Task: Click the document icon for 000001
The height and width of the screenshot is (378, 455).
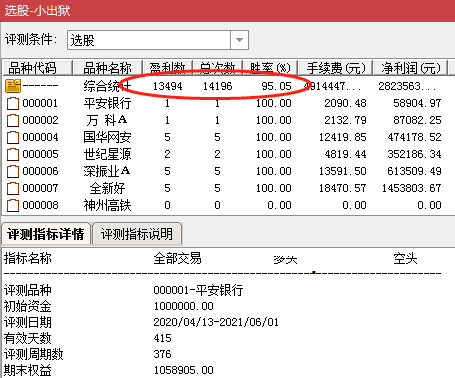Action: click(x=13, y=103)
